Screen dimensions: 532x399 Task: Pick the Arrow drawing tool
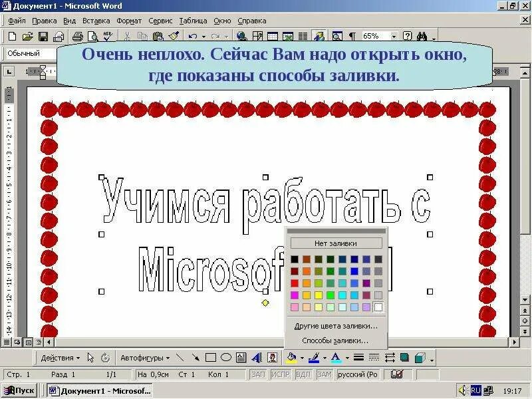coord(196,358)
